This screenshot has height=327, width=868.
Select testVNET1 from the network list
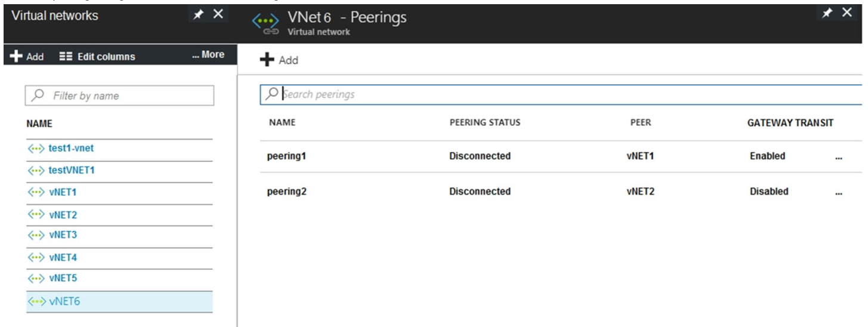coord(72,171)
